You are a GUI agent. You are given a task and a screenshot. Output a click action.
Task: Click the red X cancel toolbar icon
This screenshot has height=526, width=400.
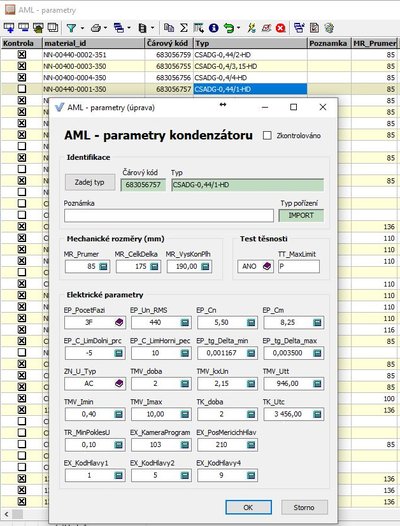click(281, 28)
